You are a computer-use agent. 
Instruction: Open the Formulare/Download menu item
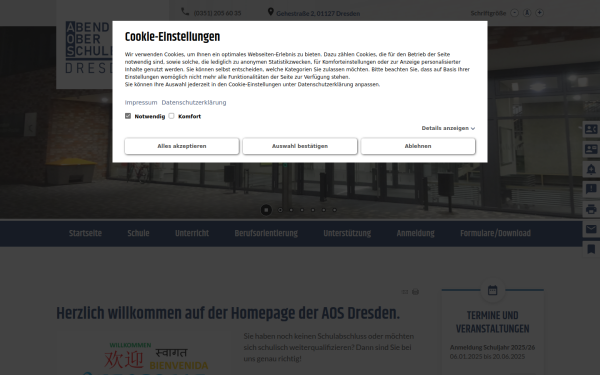pos(496,233)
